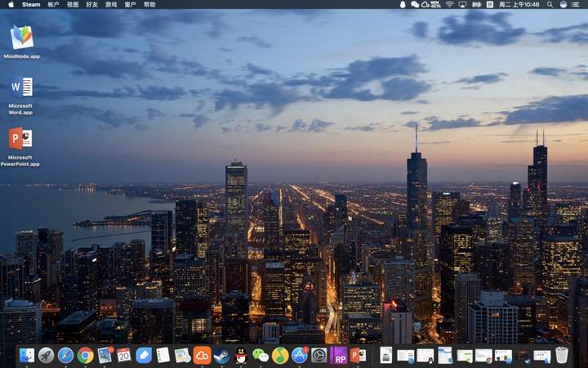The width and height of the screenshot is (588, 368).
Task: Open the 帮助 menu
Action: pyautogui.click(x=149, y=5)
